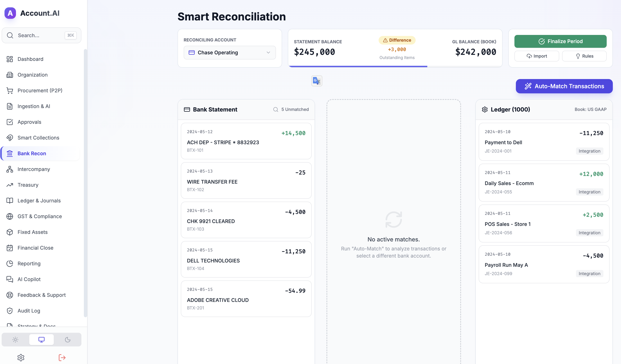Image resolution: width=621 pixels, height=364 pixels.
Task: Go to Financial Close in sidebar
Action: 35,248
